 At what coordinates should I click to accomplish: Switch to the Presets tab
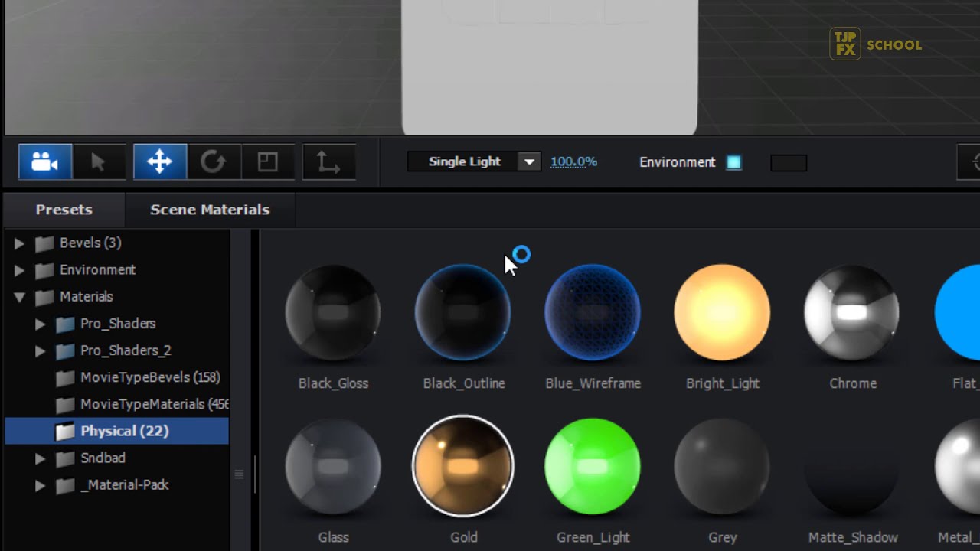point(64,210)
